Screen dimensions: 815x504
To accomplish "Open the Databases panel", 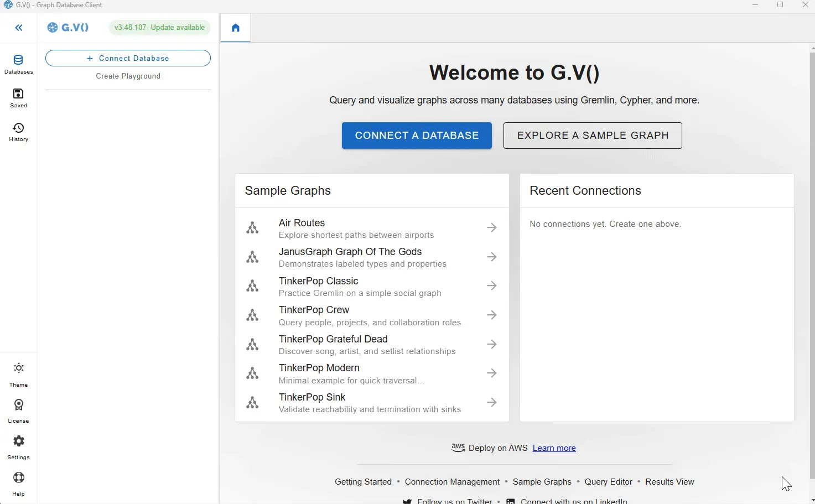I will [x=18, y=64].
